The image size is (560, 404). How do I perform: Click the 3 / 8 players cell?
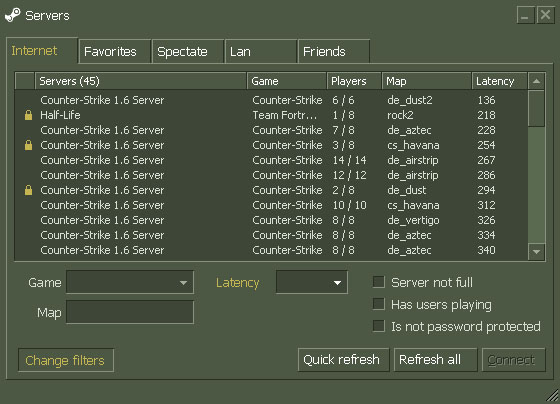[x=343, y=145]
